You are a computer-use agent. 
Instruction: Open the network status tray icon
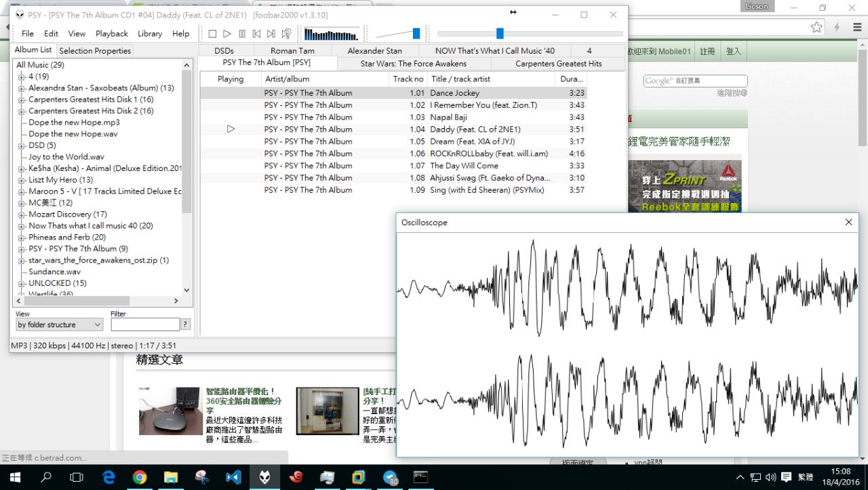(x=755, y=477)
